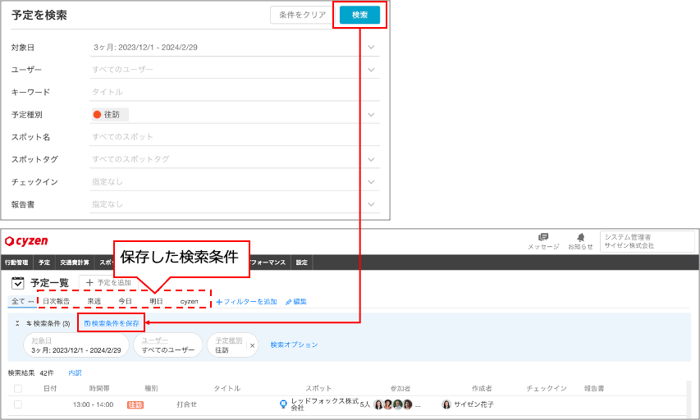Click the ユーザー search condition chip

(x=168, y=345)
